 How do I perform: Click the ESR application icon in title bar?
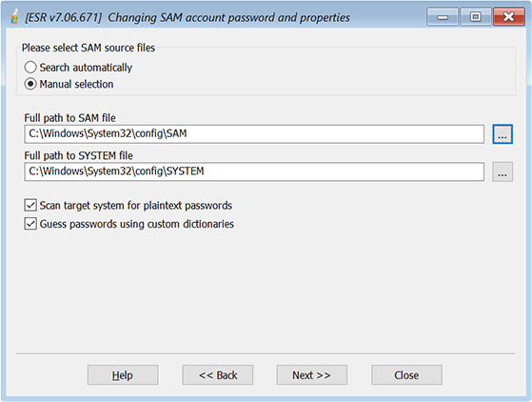pos(14,17)
